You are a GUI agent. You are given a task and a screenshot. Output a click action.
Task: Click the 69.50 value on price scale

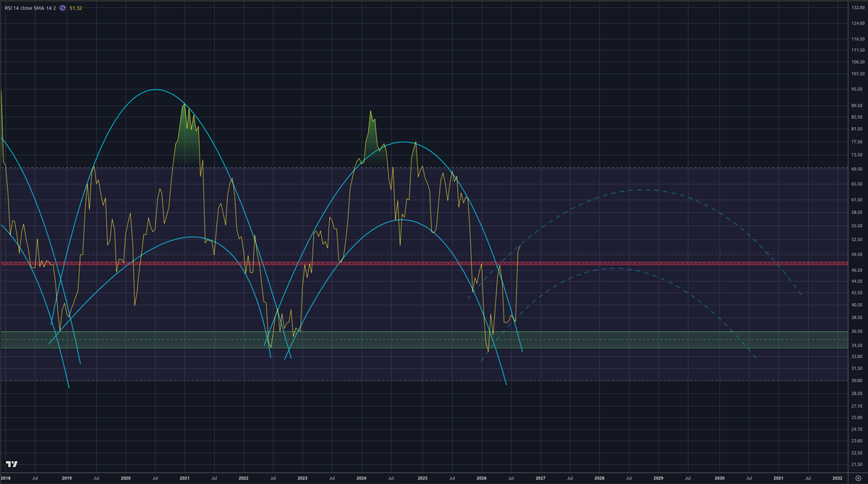coord(858,169)
